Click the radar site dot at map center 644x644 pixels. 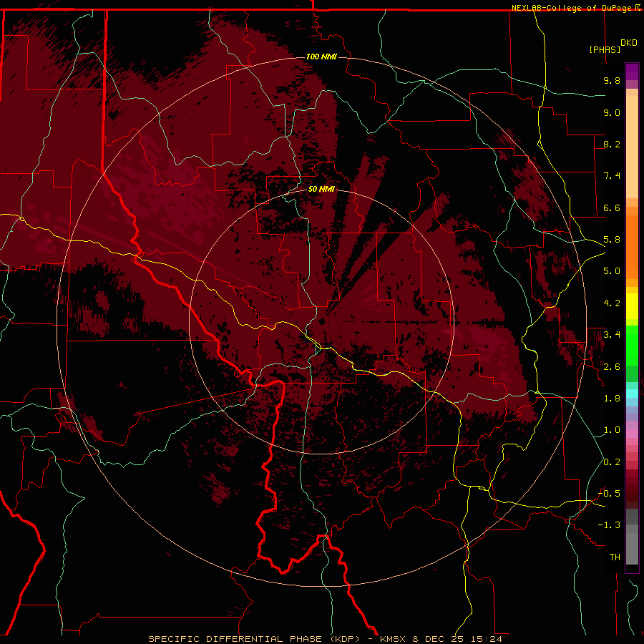click(x=321, y=322)
